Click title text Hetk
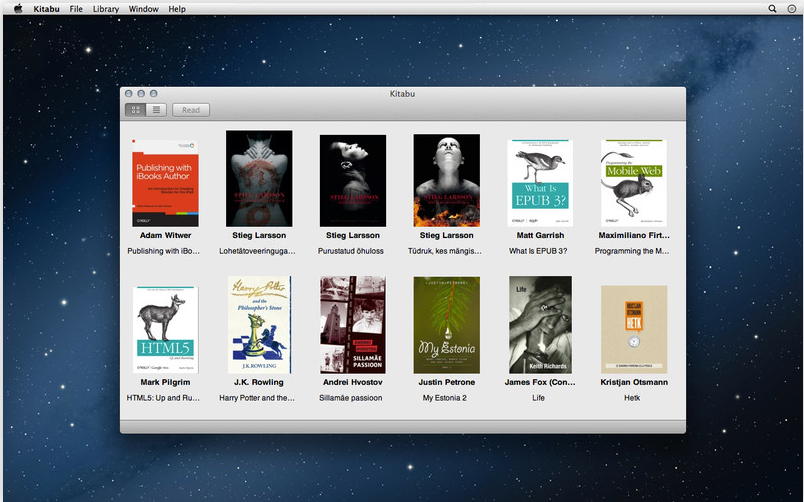Screen dimensions: 804x502 coord(632,398)
